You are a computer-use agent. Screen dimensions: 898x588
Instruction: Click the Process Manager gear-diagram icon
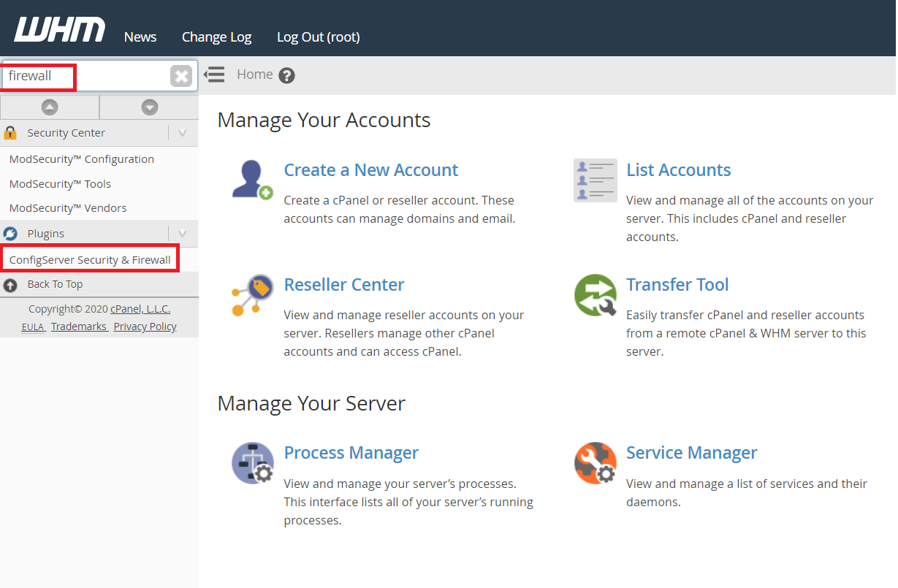pyautogui.click(x=253, y=463)
